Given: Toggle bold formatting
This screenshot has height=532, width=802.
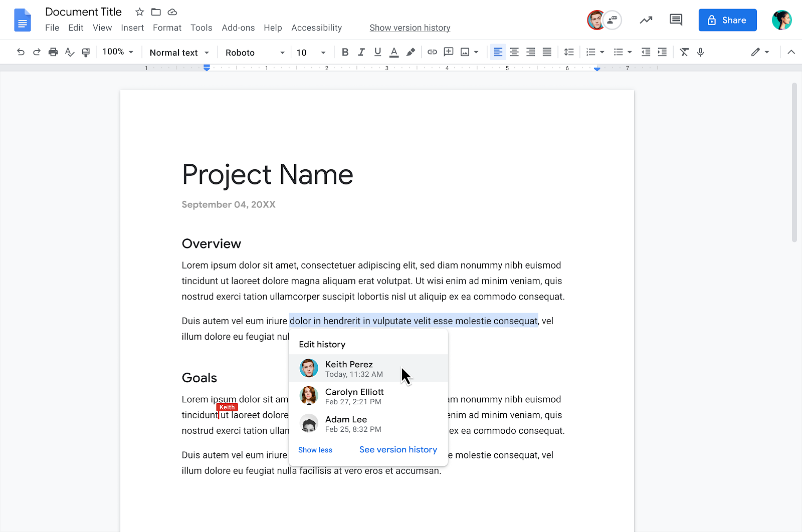Looking at the screenshot, I should [345, 52].
